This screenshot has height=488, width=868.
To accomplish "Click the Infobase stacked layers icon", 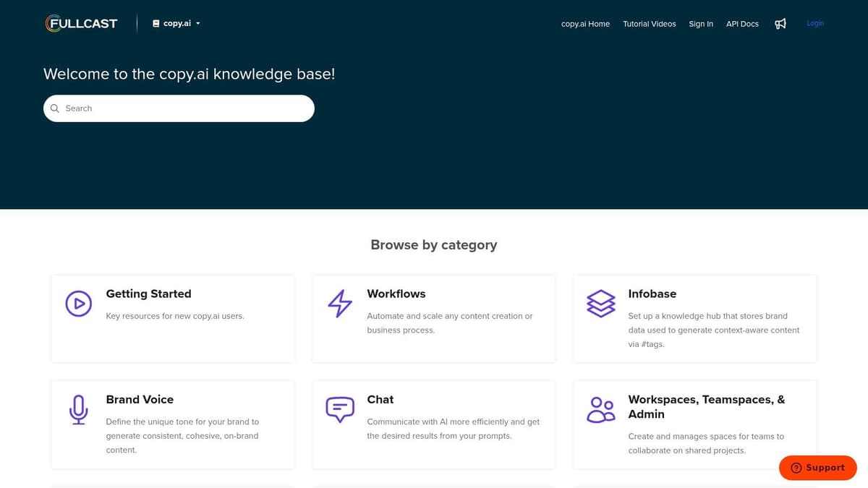I will point(601,304).
